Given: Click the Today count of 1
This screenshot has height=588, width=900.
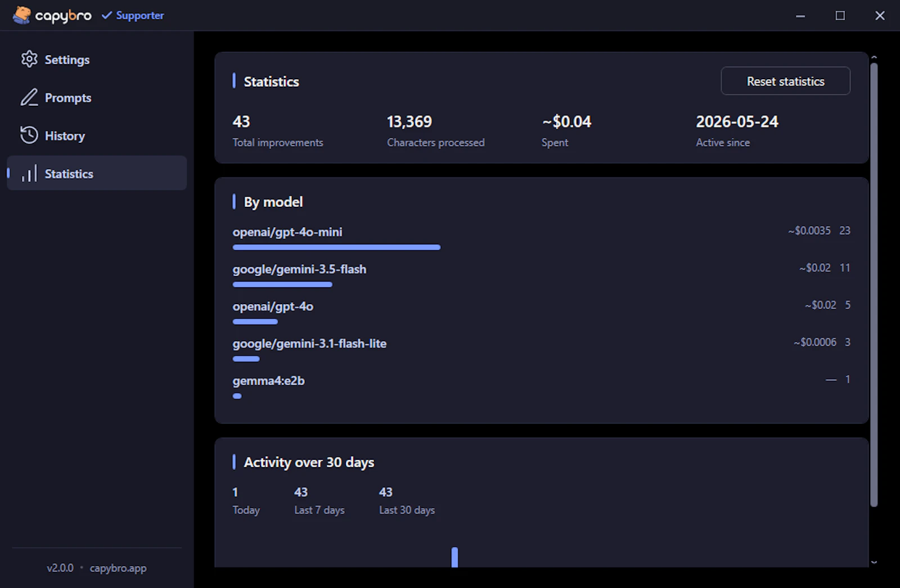Looking at the screenshot, I should click(235, 492).
